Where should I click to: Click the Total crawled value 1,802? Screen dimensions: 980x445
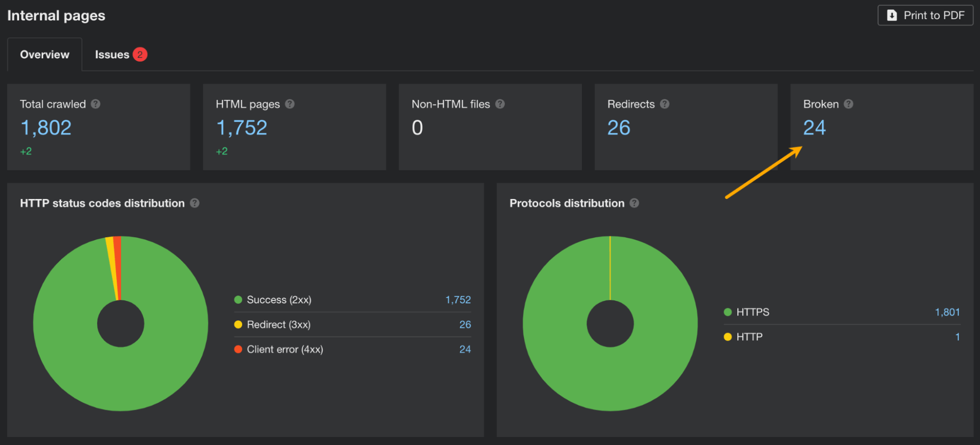[46, 127]
